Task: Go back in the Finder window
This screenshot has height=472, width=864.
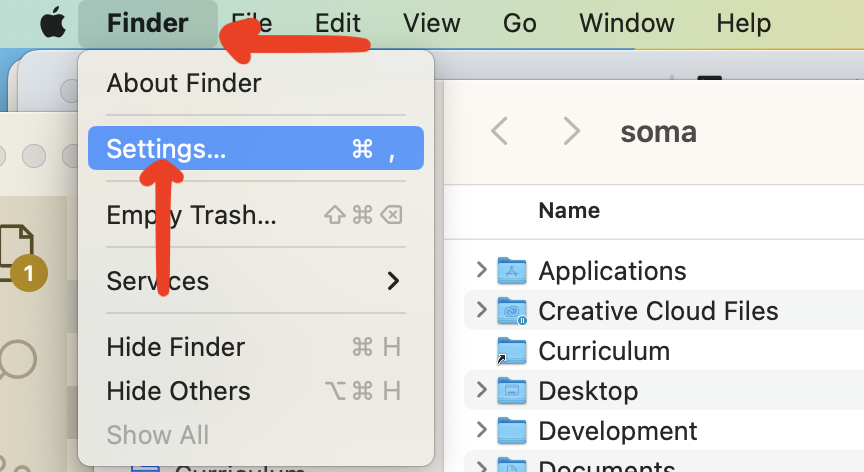Action: [x=499, y=132]
